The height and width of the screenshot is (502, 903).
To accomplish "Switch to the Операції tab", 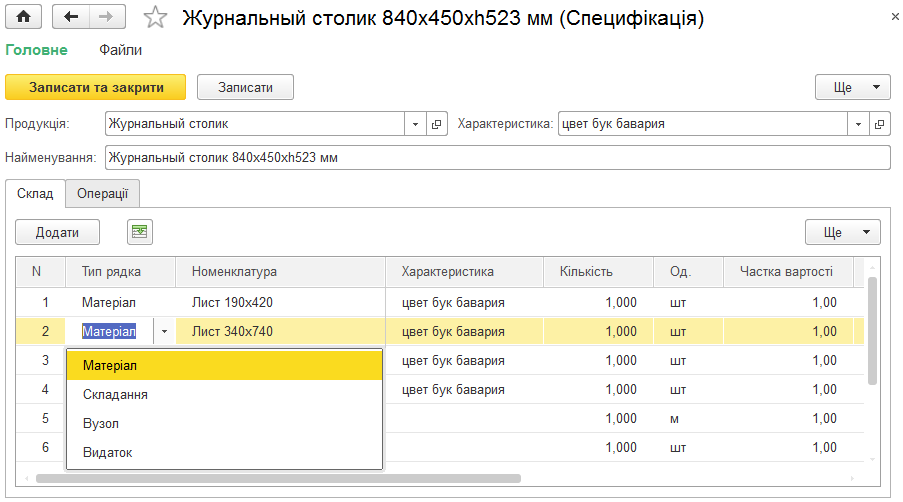I will (103, 193).
